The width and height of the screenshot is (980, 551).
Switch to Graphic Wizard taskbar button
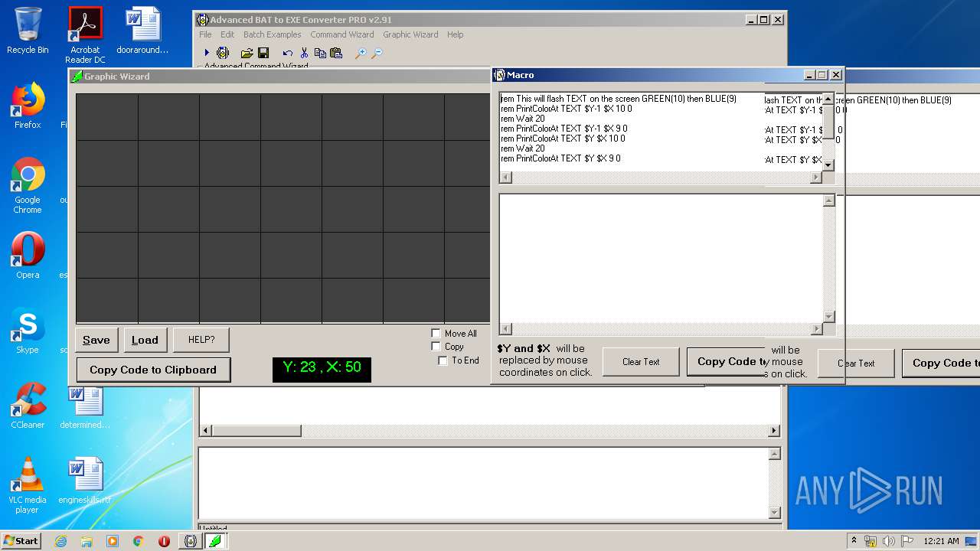(x=215, y=541)
